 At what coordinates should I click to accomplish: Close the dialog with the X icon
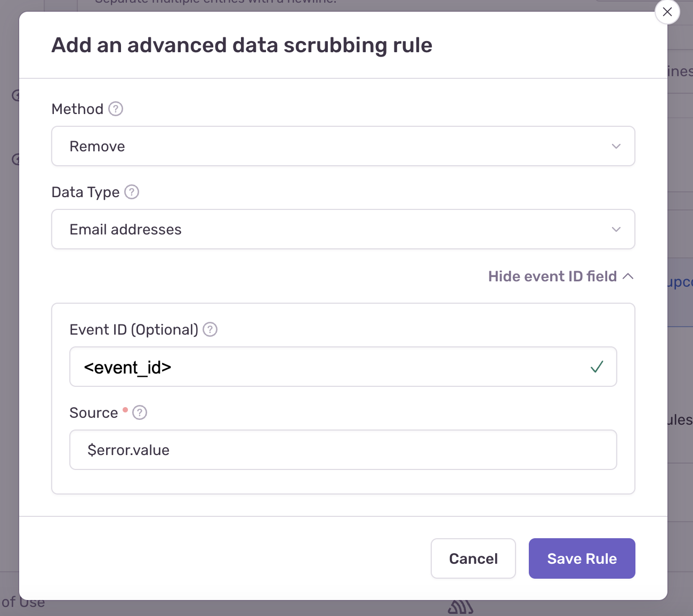pyautogui.click(x=667, y=12)
